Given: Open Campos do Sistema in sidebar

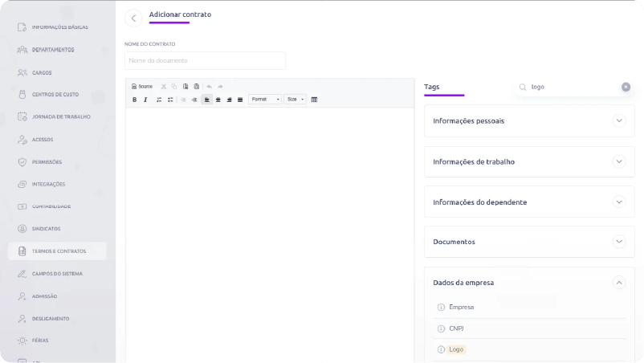Looking at the screenshot, I should click(x=58, y=274).
